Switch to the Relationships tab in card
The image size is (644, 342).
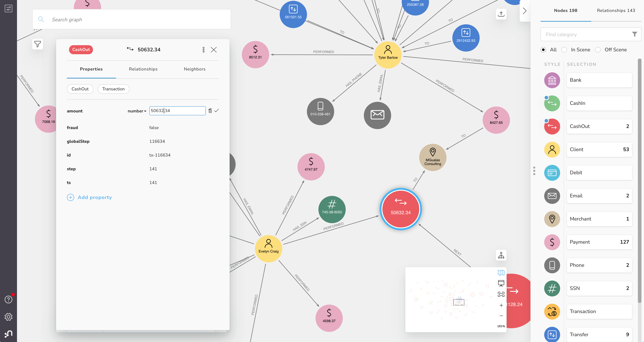(x=143, y=69)
